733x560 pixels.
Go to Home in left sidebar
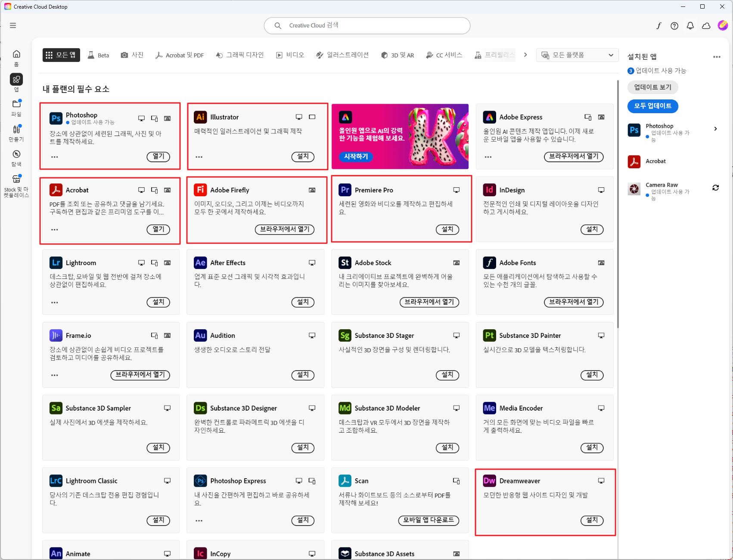point(16,58)
